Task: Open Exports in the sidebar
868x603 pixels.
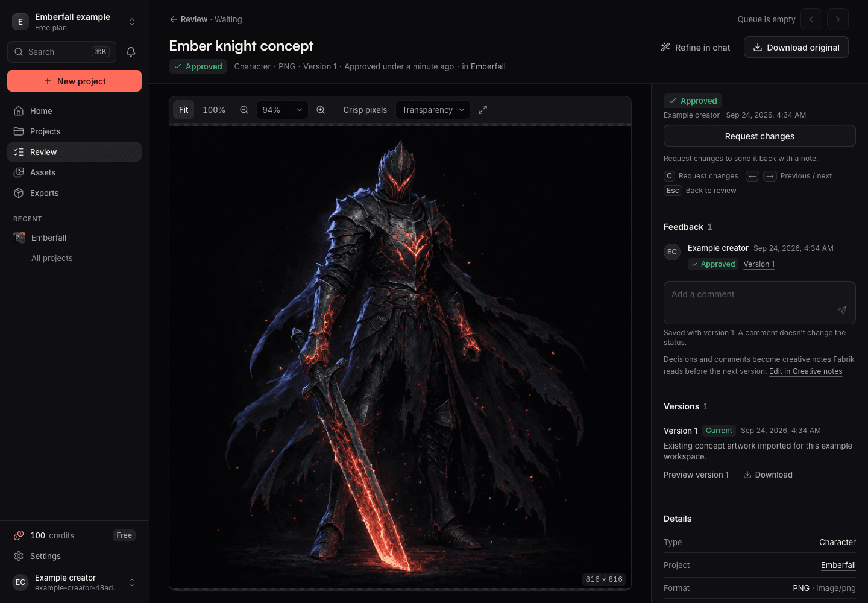Action: (x=74, y=193)
